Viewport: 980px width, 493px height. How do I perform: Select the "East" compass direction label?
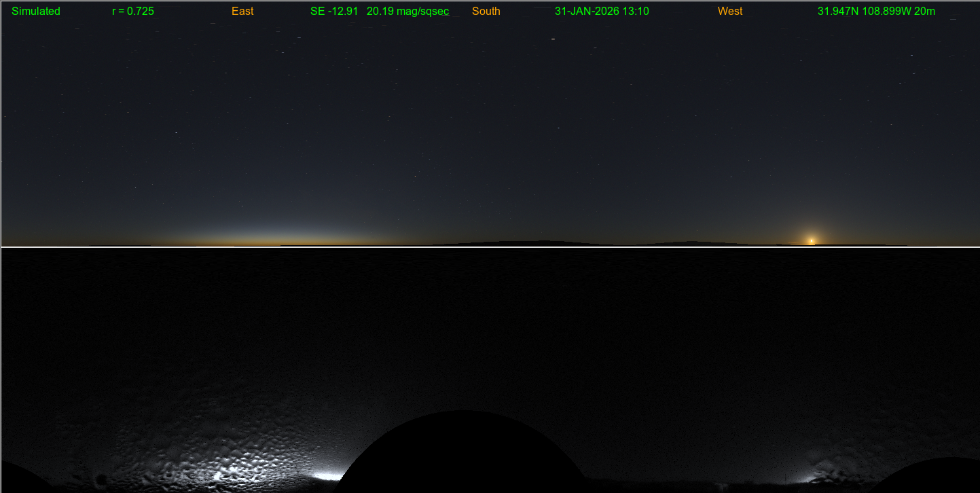242,12
